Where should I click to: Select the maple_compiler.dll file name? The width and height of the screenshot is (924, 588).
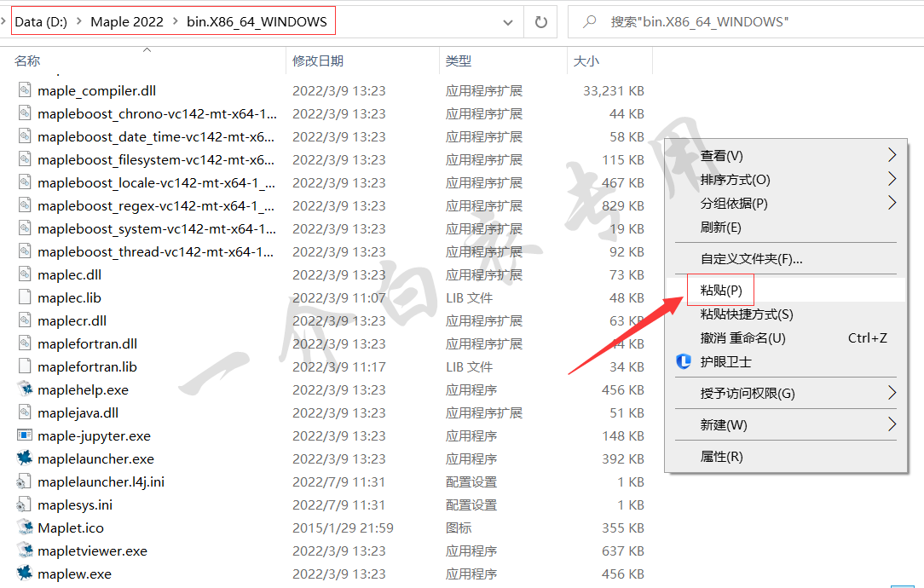click(x=96, y=90)
